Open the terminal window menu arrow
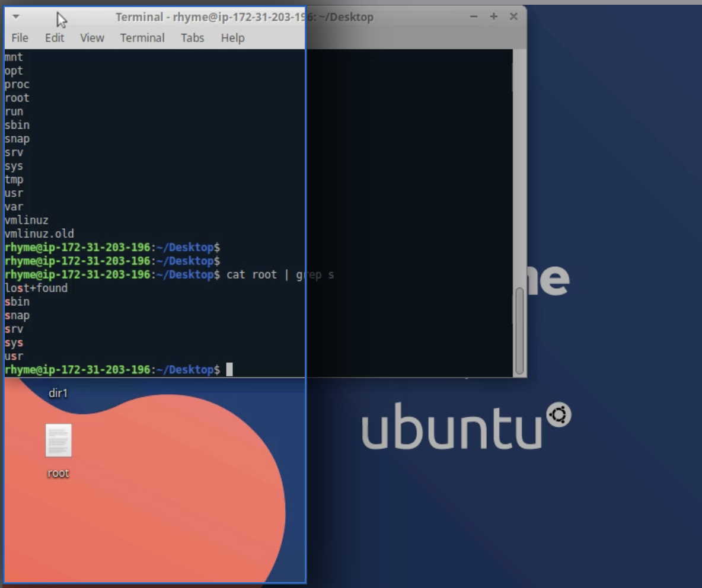Screen dimensions: 702x588 click(x=15, y=17)
